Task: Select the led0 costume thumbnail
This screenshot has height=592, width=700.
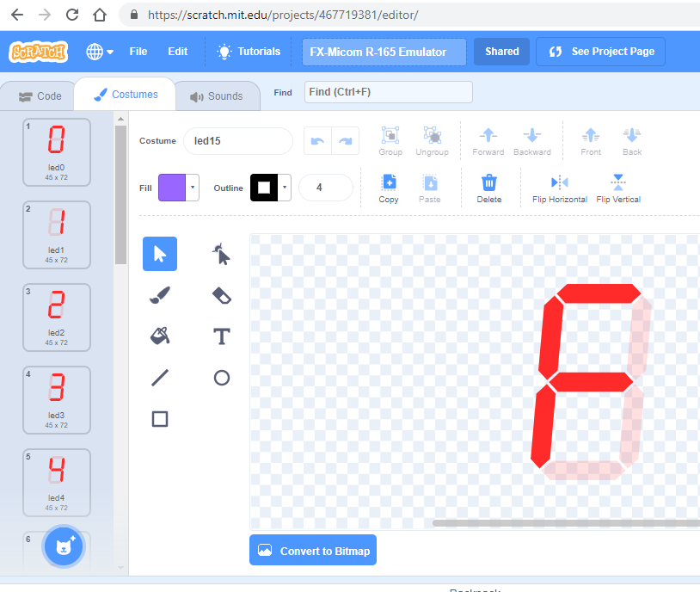Action: [57, 152]
